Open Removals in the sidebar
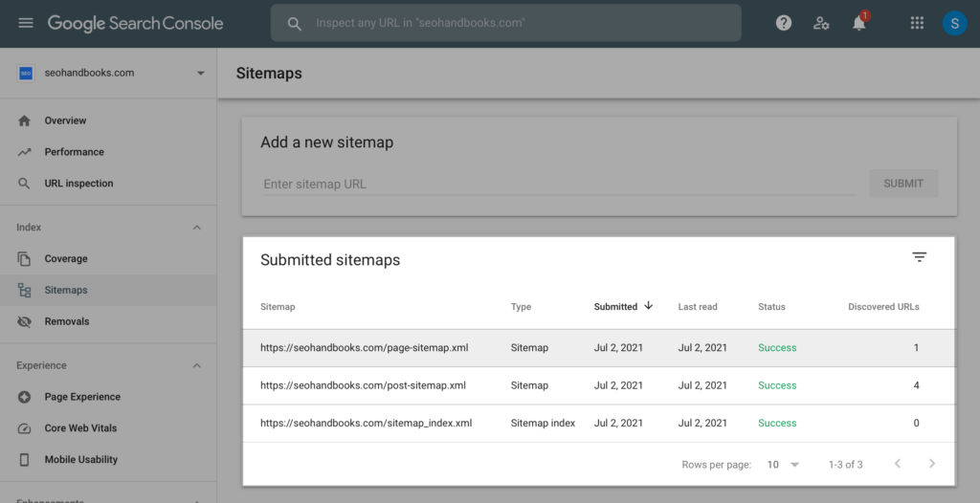Viewport: 980px width, 503px height. 67,321
